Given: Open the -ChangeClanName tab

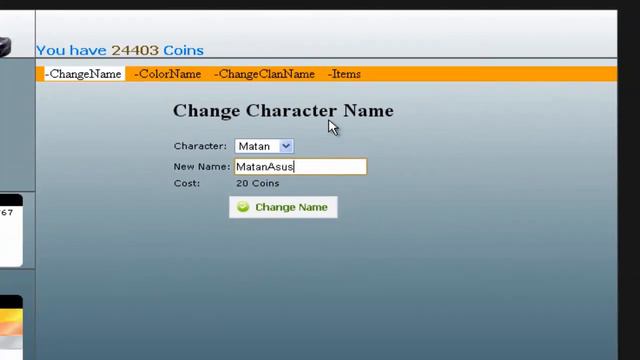Looking at the screenshot, I should (264, 74).
